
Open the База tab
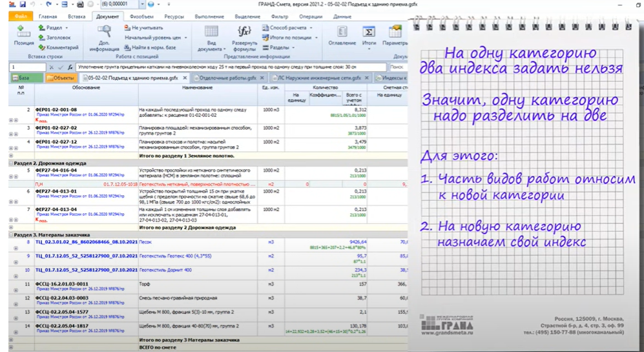coord(26,78)
